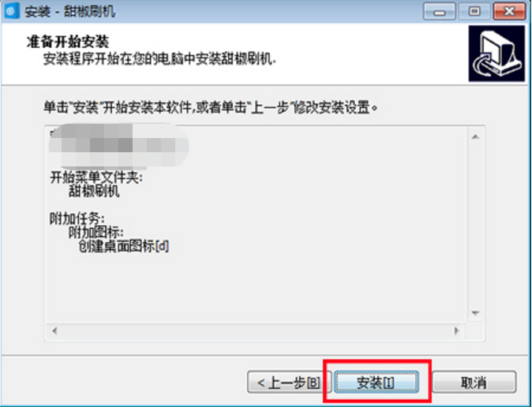532x407 pixels.
Task: Click the scroll up arrow in summary box
Action: [475, 136]
